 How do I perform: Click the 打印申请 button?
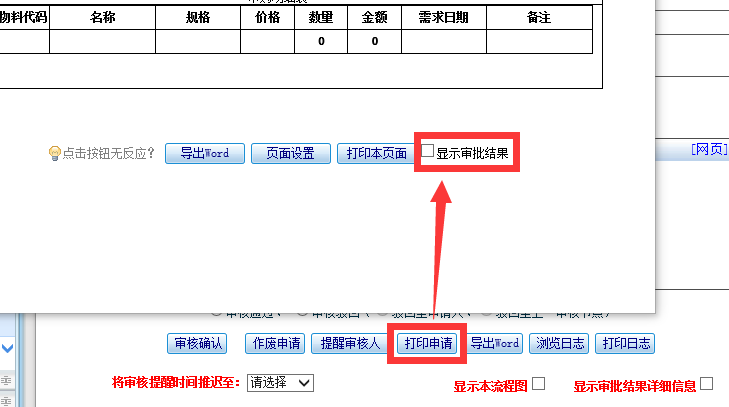coord(427,343)
